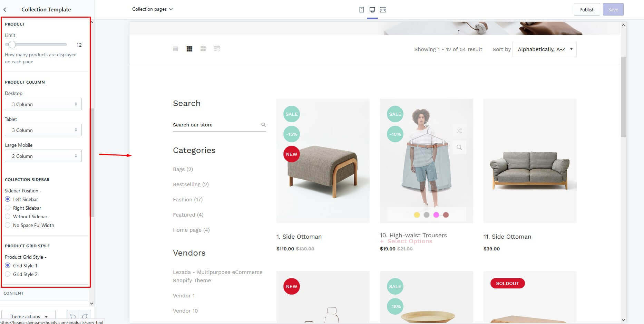This screenshot has height=324, width=644.
Task: Click the product Limit slider handle
Action: [x=12, y=45]
